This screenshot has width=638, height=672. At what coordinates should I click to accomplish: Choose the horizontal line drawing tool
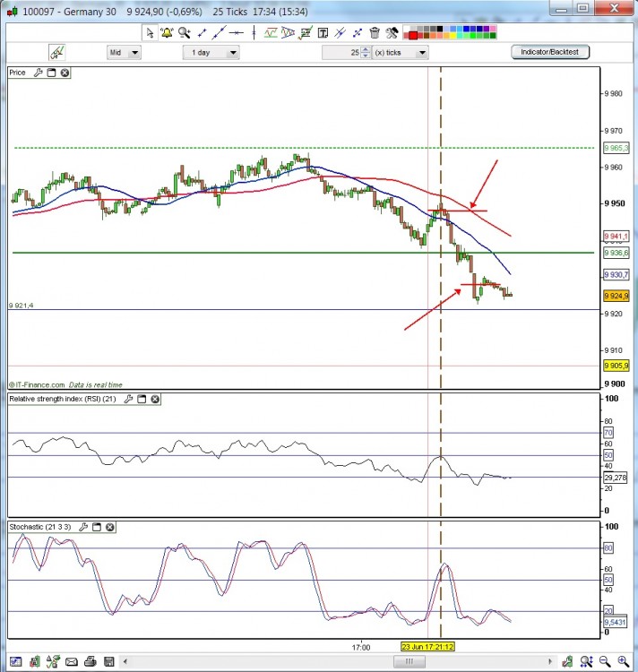[x=236, y=32]
